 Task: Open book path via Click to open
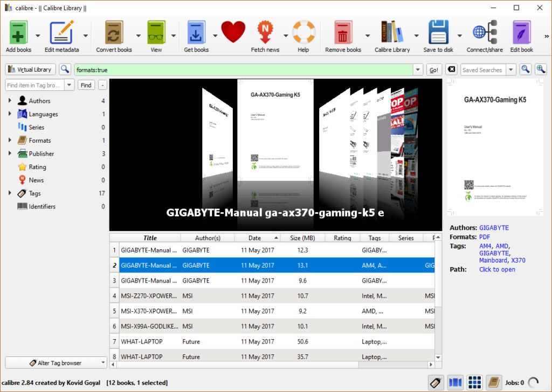point(497,269)
